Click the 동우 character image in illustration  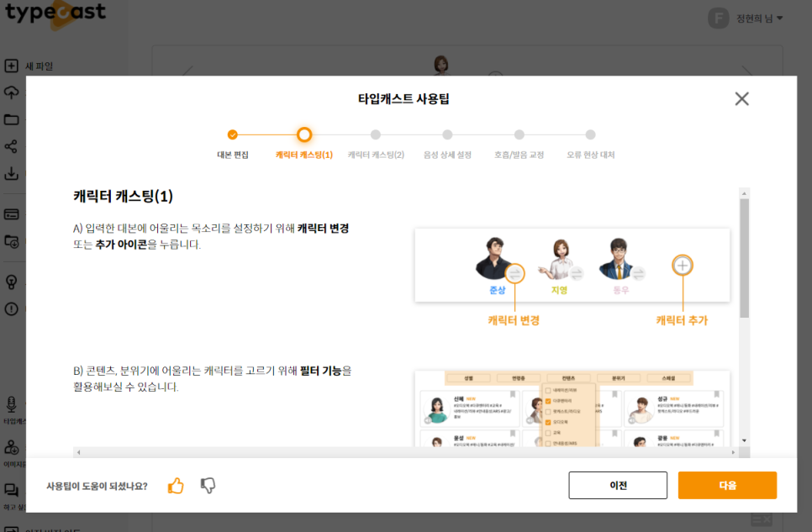coord(617,259)
